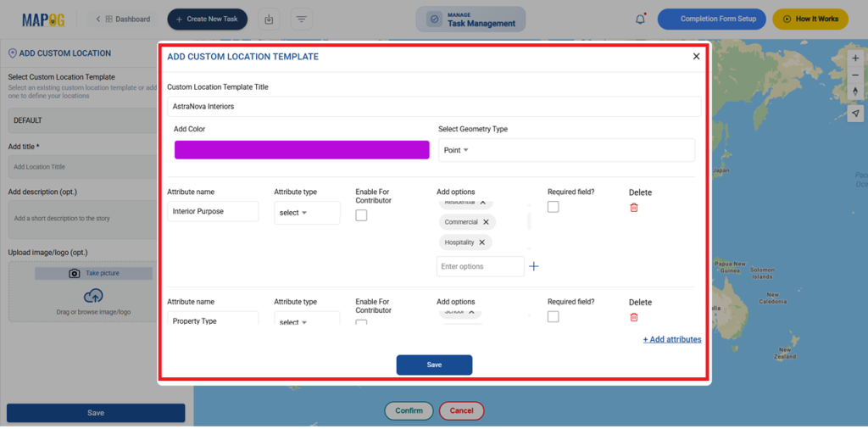
Task: Save the custom location template in dialog
Action: pyautogui.click(x=435, y=365)
